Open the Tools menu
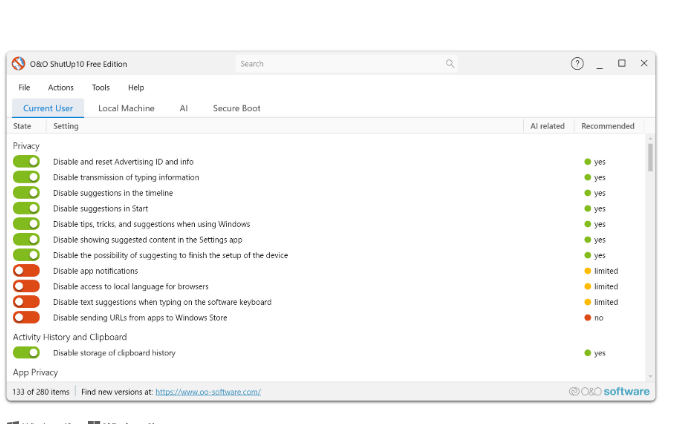This screenshot has width=675, height=424. [101, 87]
